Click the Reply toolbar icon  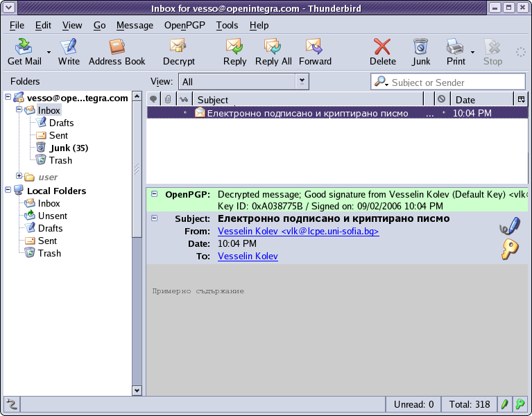[234, 52]
